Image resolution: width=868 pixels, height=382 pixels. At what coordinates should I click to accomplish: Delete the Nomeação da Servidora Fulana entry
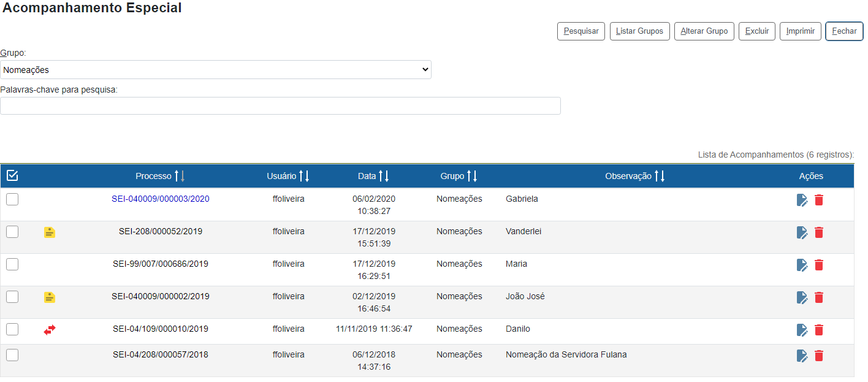[819, 356]
